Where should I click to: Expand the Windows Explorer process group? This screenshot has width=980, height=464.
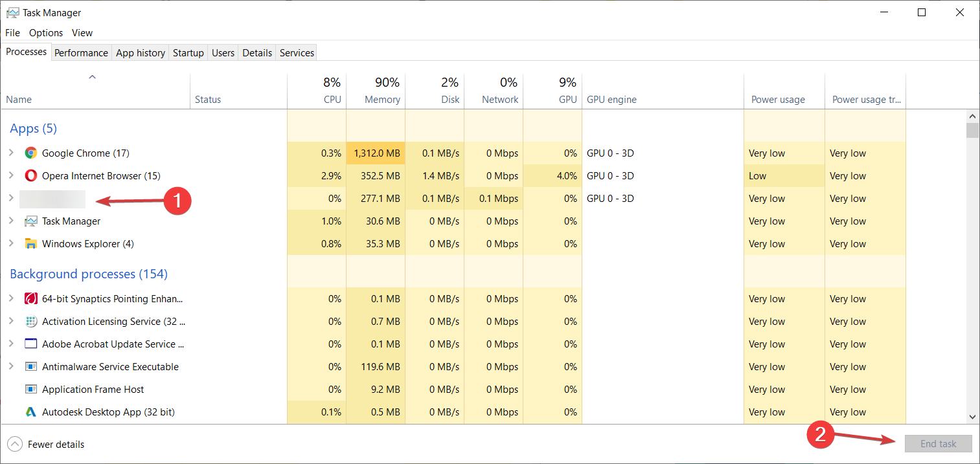tap(11, 244)
